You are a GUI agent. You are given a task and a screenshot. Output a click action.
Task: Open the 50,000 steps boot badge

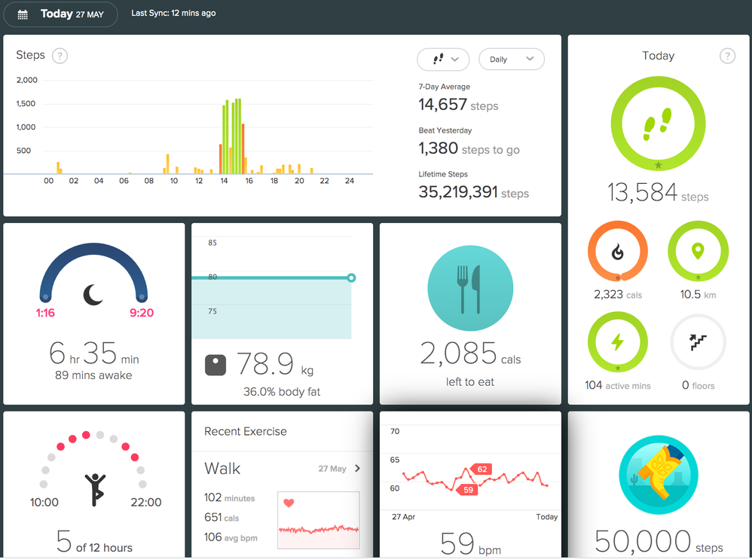658,475
